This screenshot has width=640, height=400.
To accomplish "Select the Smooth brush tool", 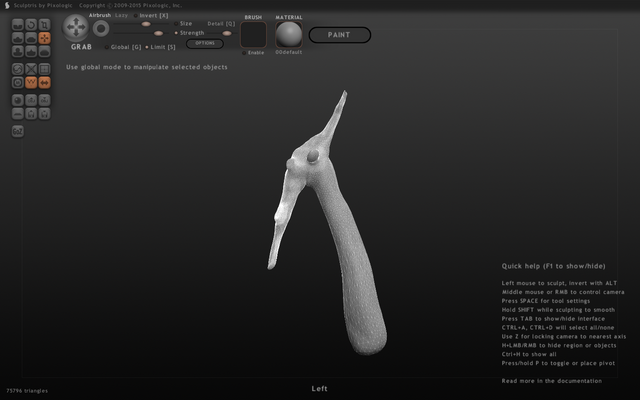I will 44,51.
